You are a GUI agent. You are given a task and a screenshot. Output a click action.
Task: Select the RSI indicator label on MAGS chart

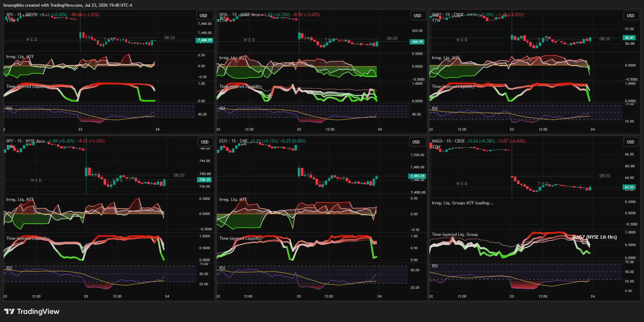[x=435, y=266]
